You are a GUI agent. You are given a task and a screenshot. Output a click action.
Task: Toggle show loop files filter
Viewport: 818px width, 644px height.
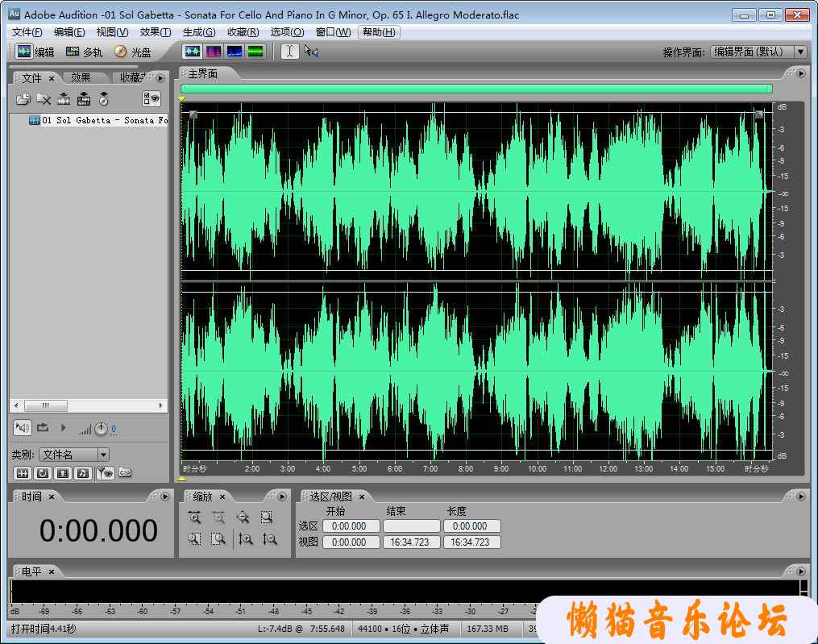[43, 473]
